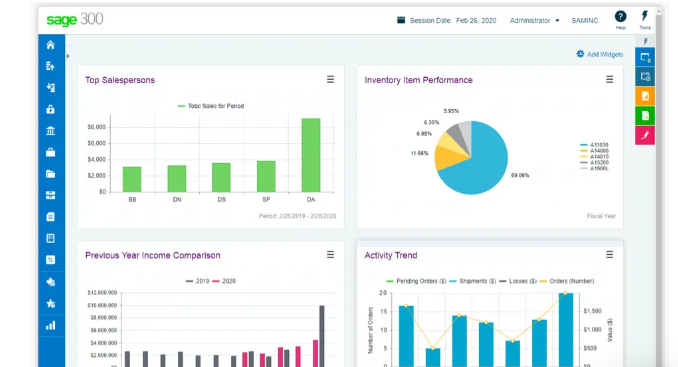
Task: Open the Administrator dropdown menu
Action: pyautogui.click(x=534, y=20)
